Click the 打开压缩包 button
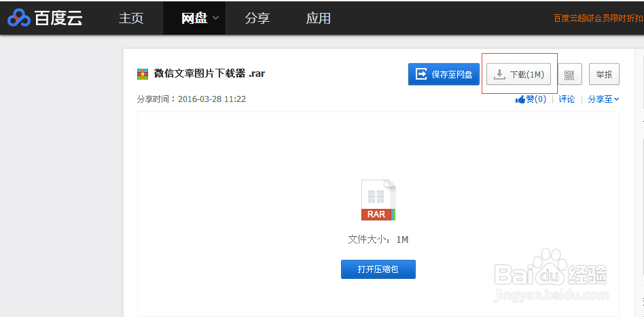 point(378,269)
